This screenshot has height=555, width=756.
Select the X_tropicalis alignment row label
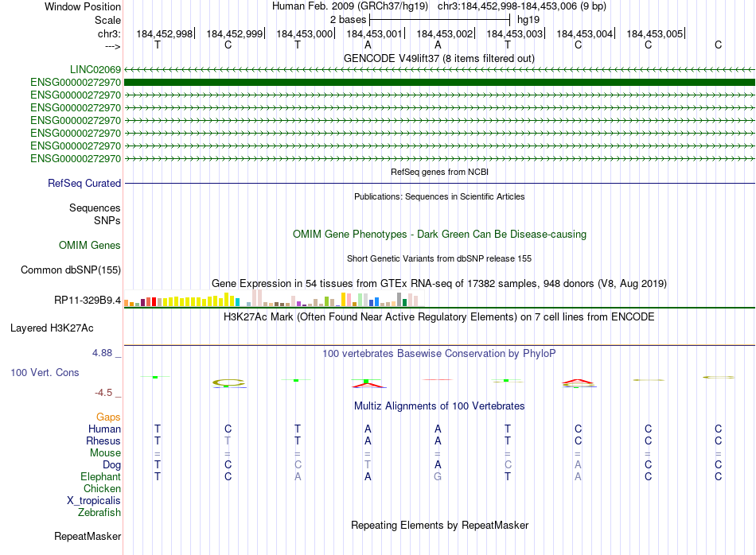point(93,501)
